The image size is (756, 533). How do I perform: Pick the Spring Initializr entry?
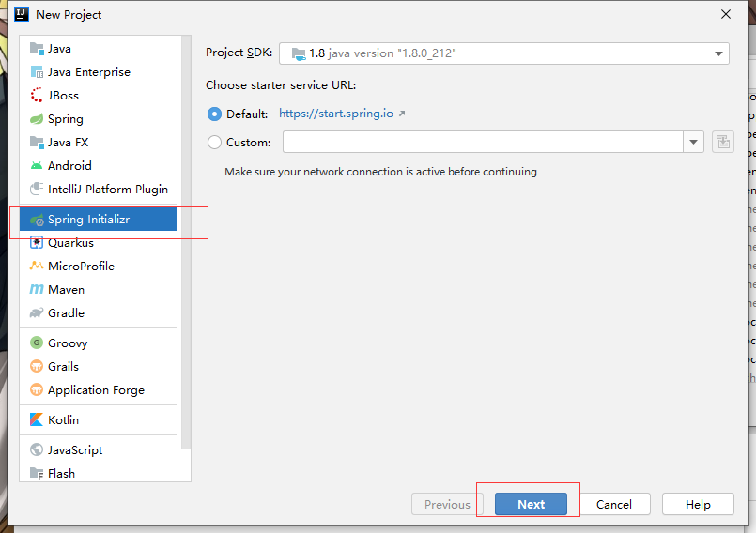pos(99,220)
